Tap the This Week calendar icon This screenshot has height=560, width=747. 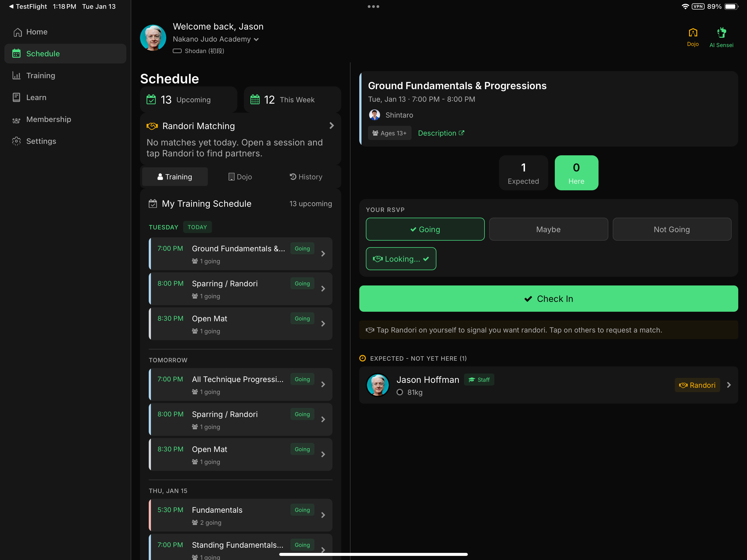[255, 100]
